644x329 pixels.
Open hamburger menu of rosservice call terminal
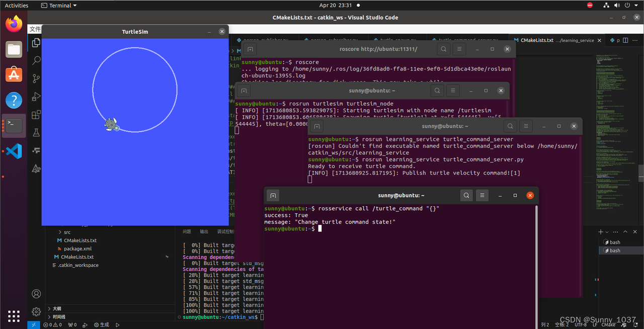click(482, 195)
